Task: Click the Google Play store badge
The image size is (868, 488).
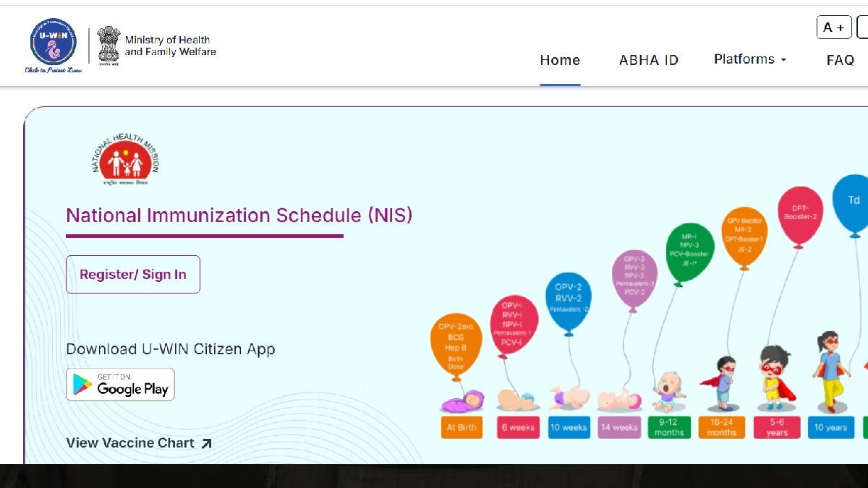Action: [x=120, y=385]
